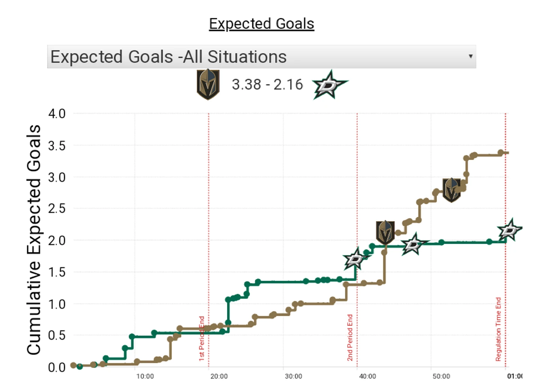Viewport: 548px width, 392px height.
Task: Select the Stars goal marker just before second period end
Action: pos(355,259)
